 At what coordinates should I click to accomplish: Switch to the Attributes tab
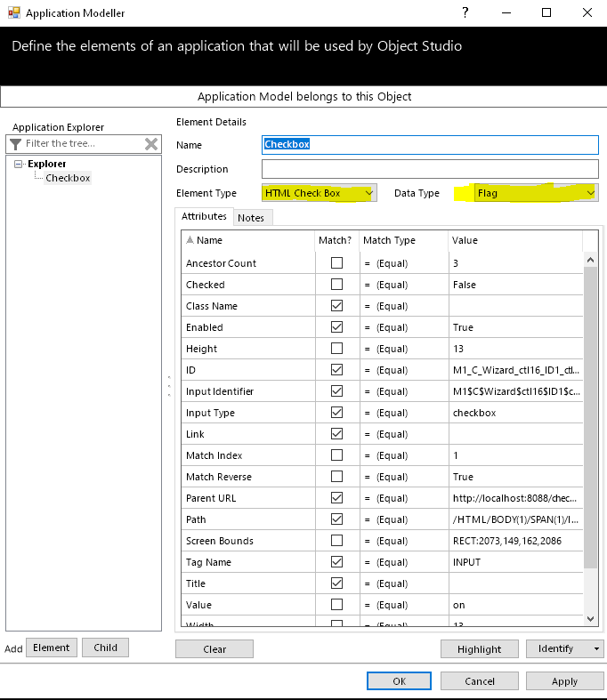pyautogui.click(x=204, y=216)
